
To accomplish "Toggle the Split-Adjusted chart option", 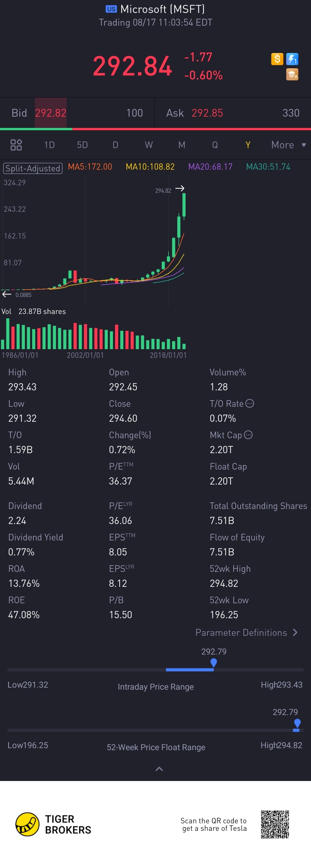I will pyautogui.click(x=33, y=168).
